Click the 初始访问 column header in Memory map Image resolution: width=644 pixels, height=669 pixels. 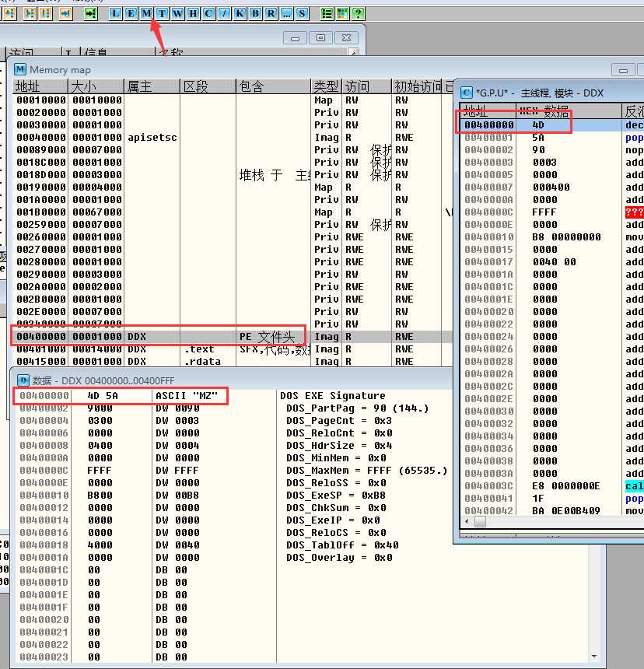417,86
